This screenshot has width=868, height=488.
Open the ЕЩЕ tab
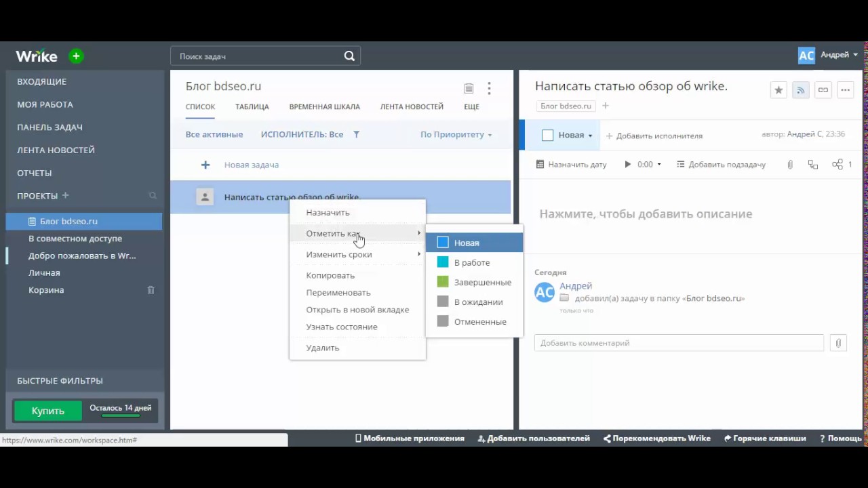click(x=471, y=106)
